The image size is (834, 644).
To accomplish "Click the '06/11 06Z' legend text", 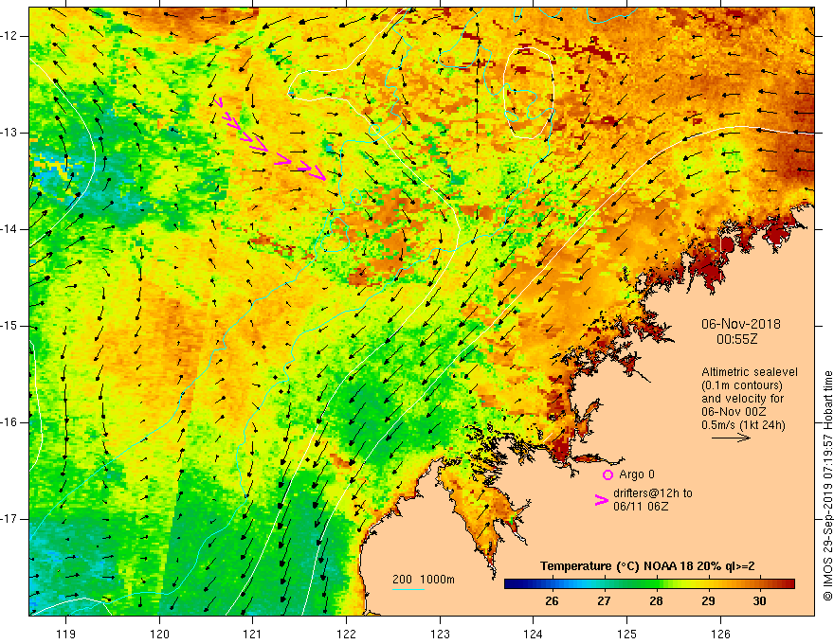I will pyautogui.click(x=641, y=507).
